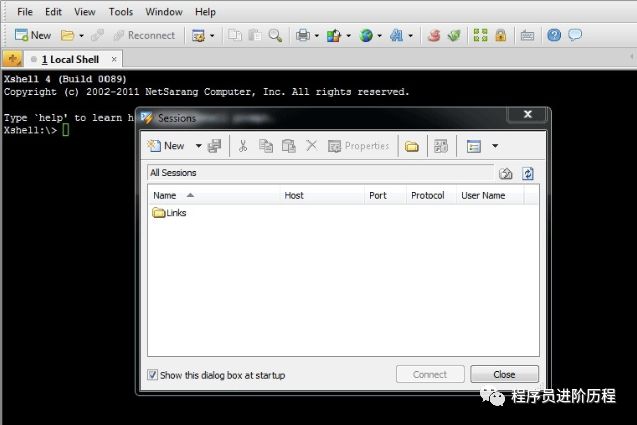
Task: Click the speech bubble feedback icon
Action: (575, 35)
